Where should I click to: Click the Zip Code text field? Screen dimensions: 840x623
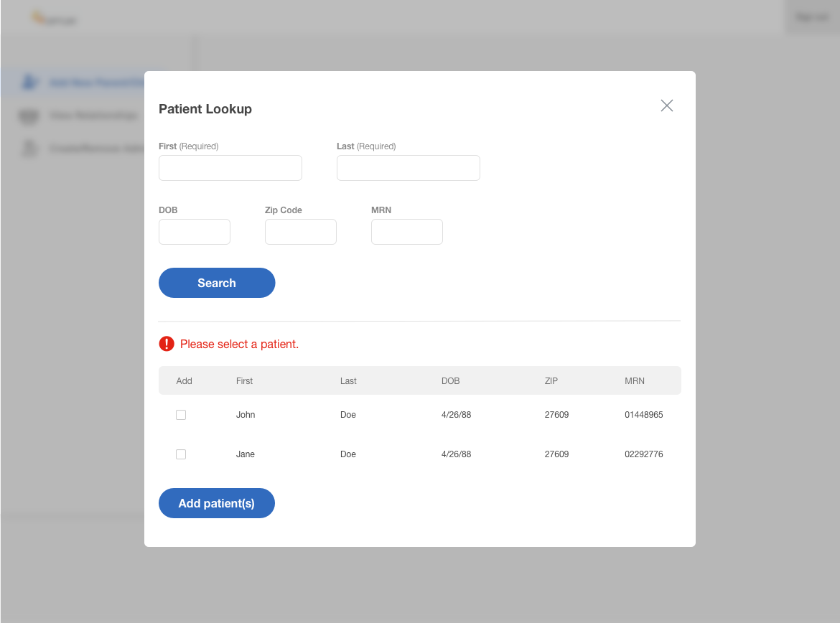tap(300, 232)
